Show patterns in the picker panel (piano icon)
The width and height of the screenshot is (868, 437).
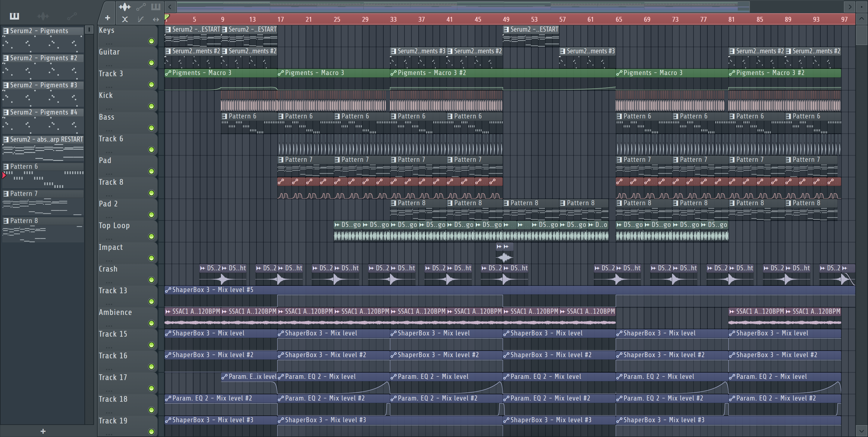coord(14,16)
